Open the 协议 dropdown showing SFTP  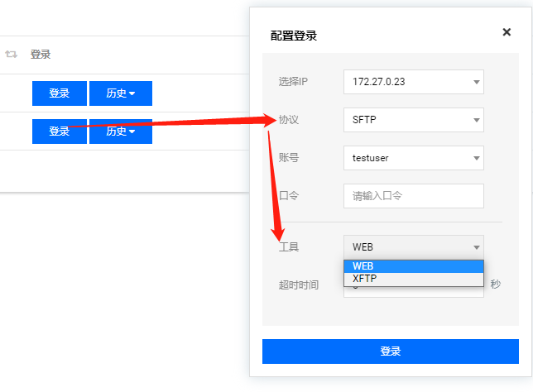click(414, 120)
